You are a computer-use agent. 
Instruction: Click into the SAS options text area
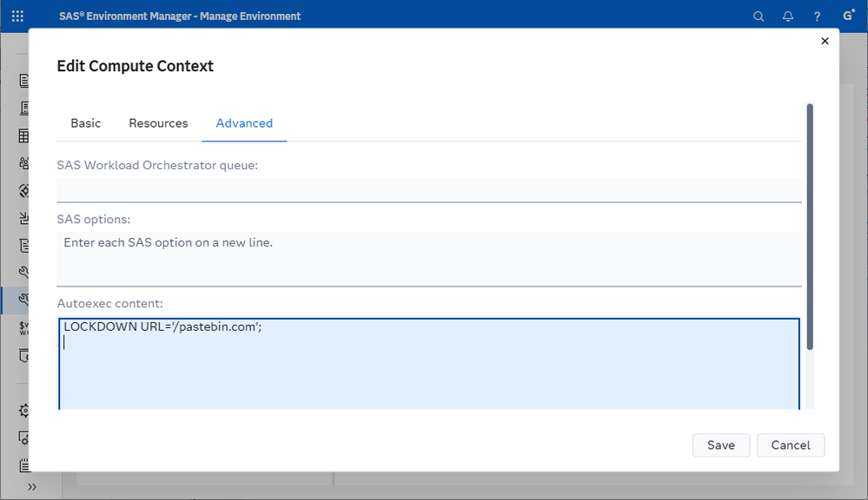429,259
